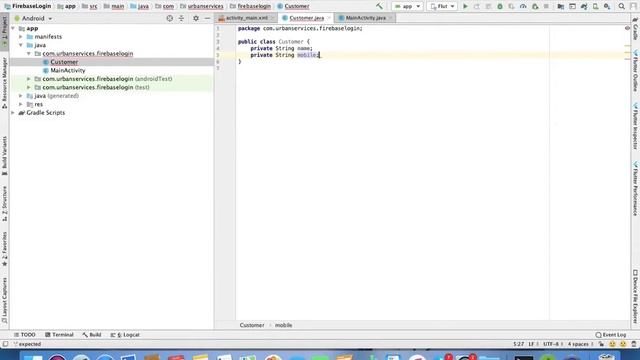640x360 pixels.
Task: Open Flutter Inspector side panel
Action: (636, 126)
